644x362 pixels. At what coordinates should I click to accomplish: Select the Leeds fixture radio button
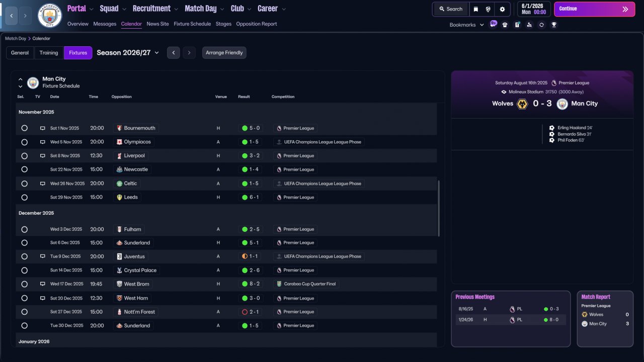(x=24, y=197)
